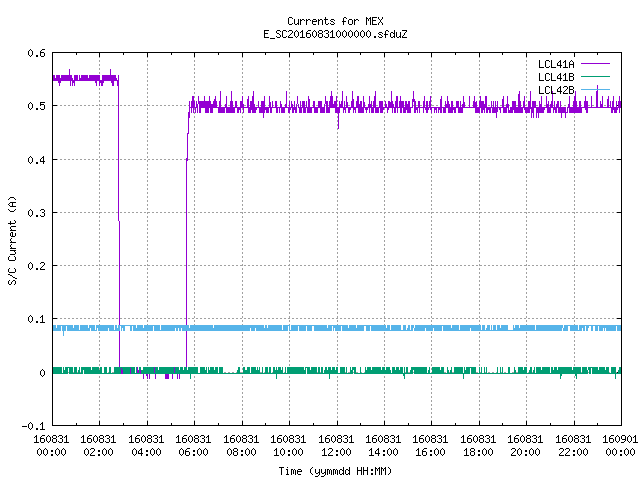Click the y-axis tick value -0.1
Image resolution: width=640 pixels, height=480 pixels.
click(33, 426)
